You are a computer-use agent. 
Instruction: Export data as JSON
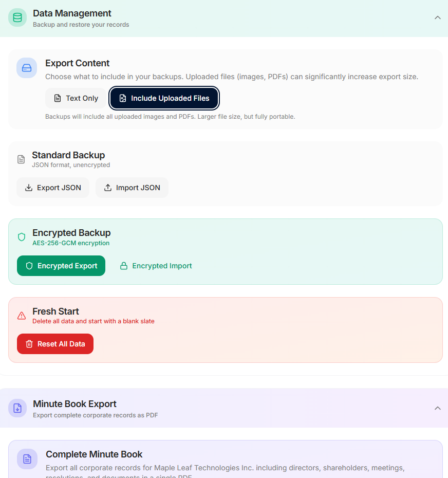click(53, 188)
